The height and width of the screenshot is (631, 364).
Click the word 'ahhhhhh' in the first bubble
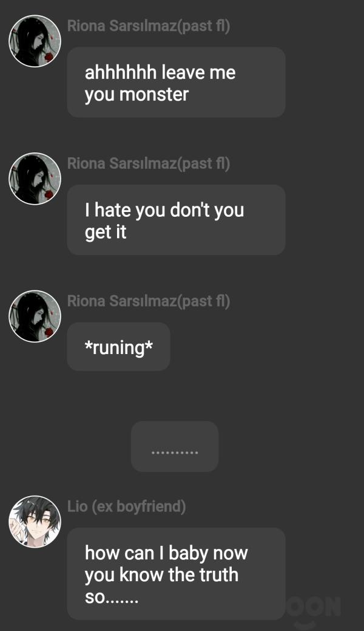click(121, 72)
